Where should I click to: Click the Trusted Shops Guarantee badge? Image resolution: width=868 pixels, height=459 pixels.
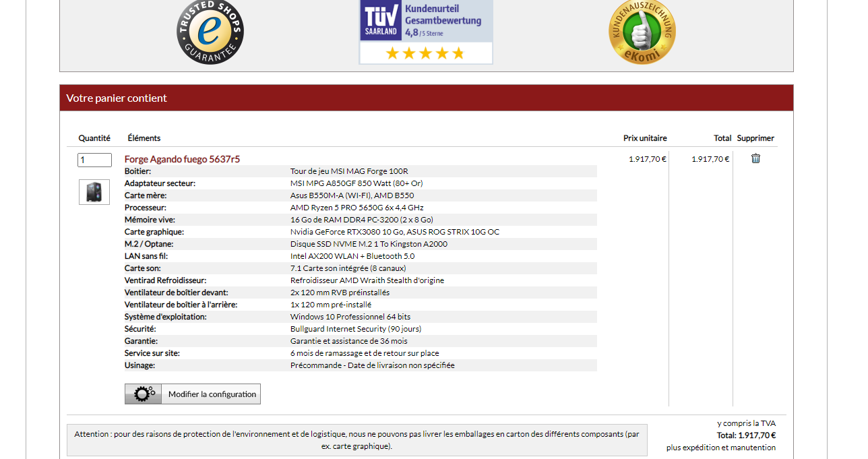(210, 32)
